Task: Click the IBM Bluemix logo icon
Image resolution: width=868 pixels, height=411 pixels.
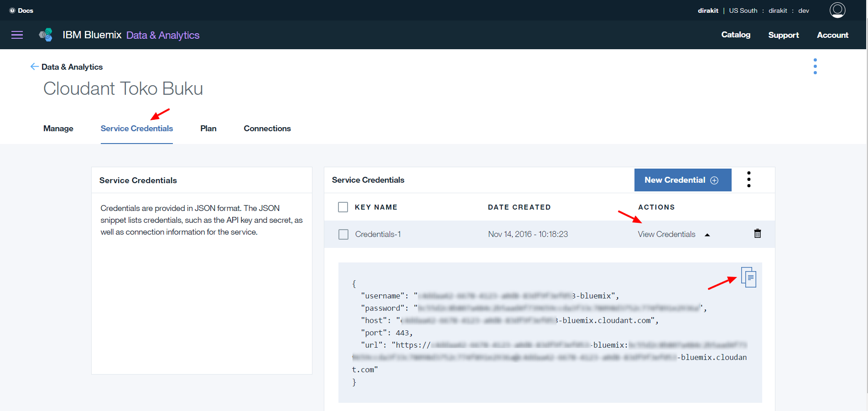Action: point(46,35)
